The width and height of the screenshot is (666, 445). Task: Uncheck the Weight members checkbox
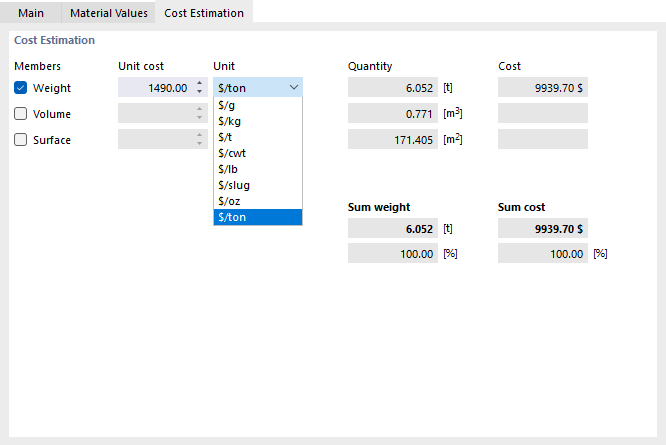[21, 88]
